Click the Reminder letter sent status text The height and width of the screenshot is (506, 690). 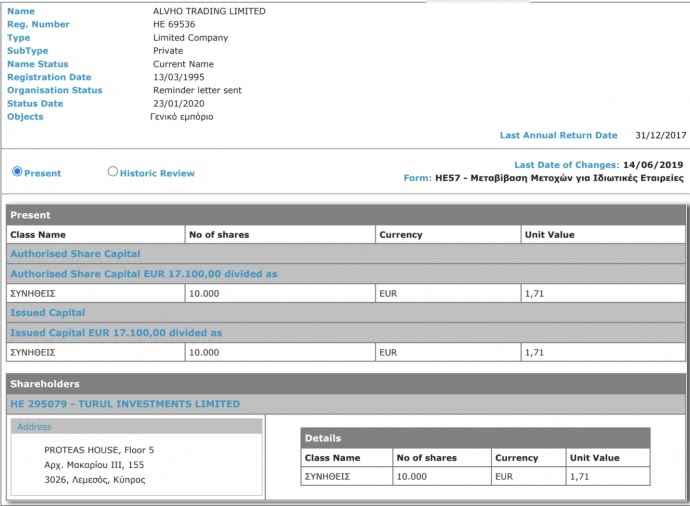click(x=196, y=90)
